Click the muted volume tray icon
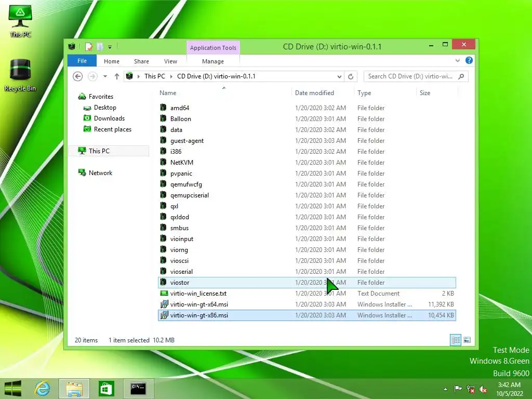 point(483,389)
